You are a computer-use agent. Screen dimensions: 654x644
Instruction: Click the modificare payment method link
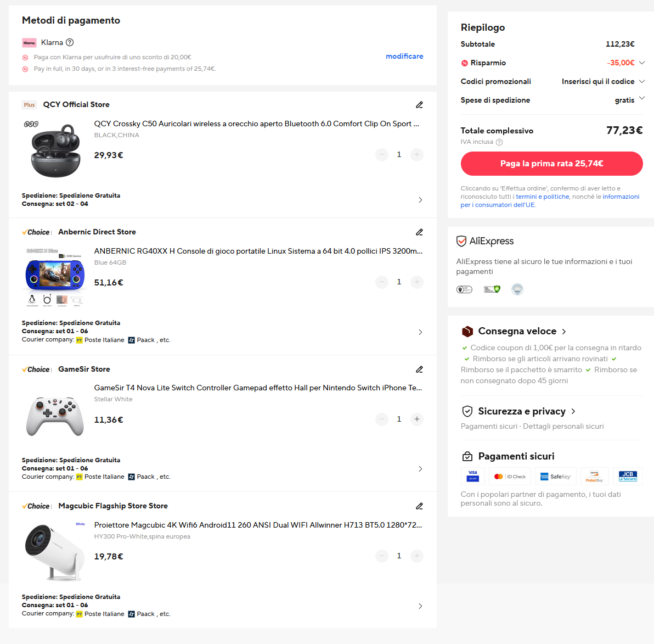pos(404,56)
